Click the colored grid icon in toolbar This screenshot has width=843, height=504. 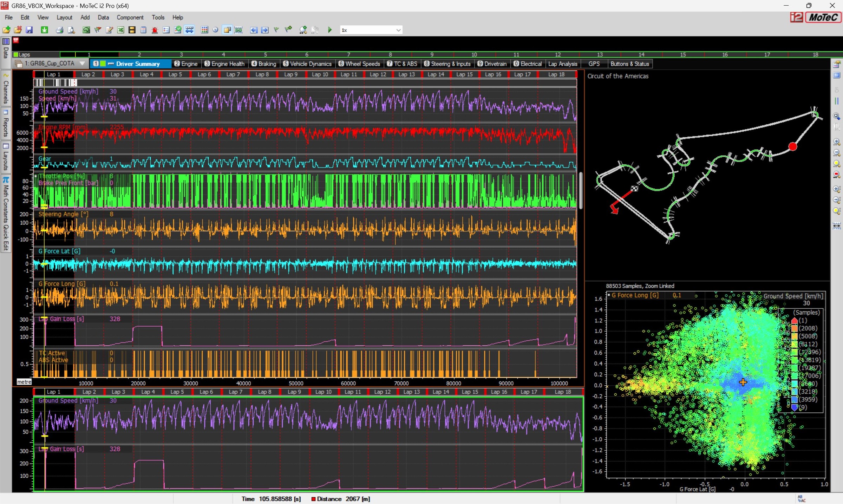click(x=204, y=30)
